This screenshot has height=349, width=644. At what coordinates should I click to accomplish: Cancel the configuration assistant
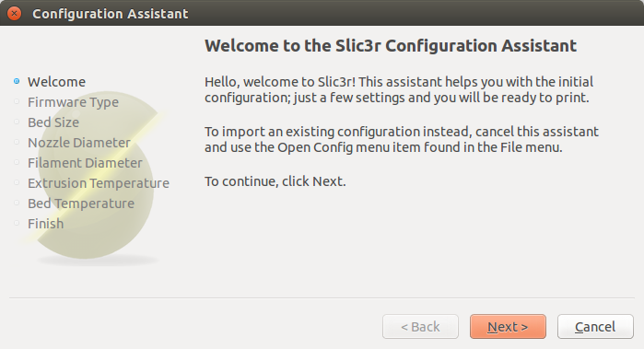595,326
